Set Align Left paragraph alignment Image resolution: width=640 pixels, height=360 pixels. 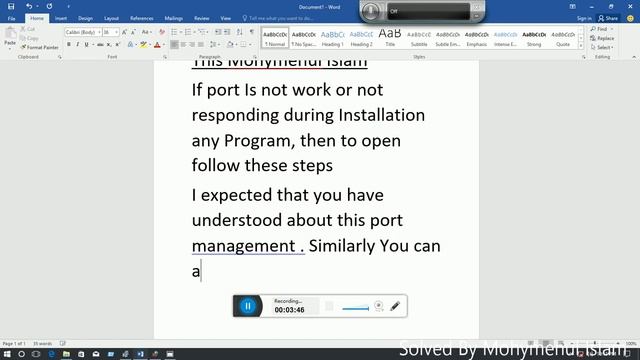click(x=174, y=44)
